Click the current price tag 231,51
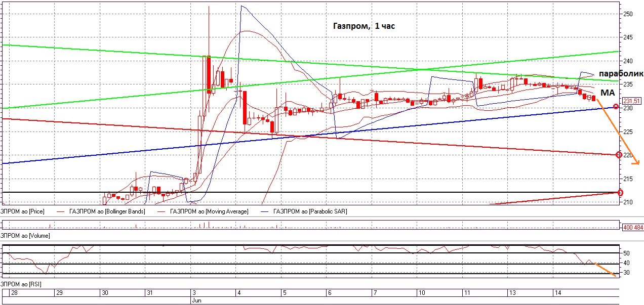The height and width of the screenshot is (305, 644). point(632,100)
